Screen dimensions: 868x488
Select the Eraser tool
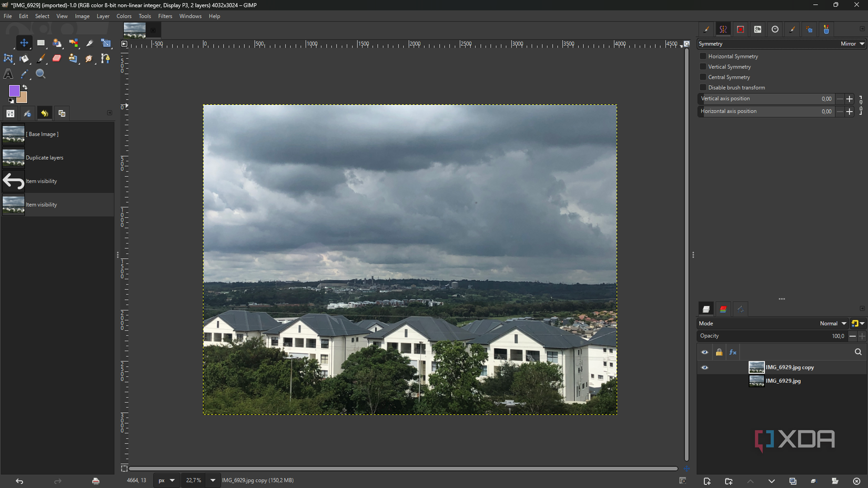pyautogui.click(x=57, y=58)
